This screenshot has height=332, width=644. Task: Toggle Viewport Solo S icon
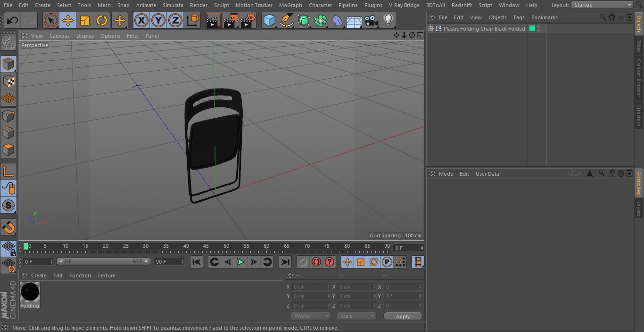tap(8, 205)
